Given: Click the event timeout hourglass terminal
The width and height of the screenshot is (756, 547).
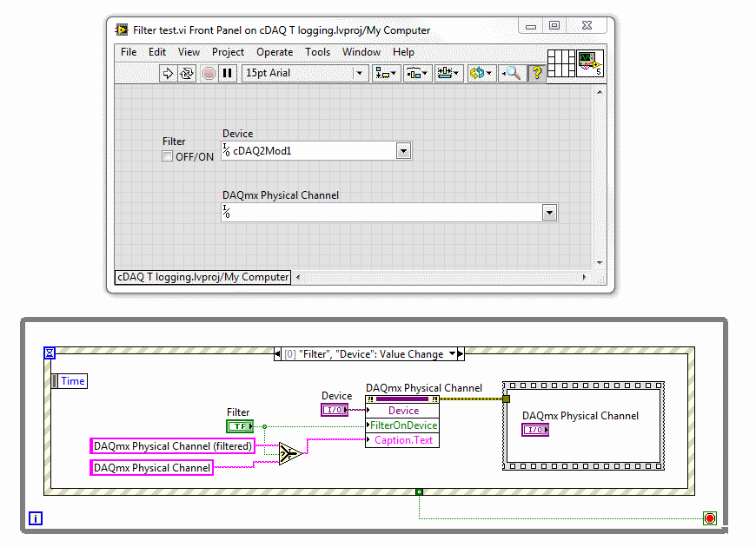Looking at the screenshot, I should click(x=50, y=353).
